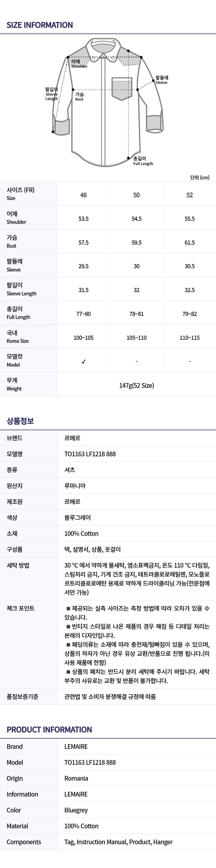Click the Shoulder label on the diagram

pyautogui.click(x=79, y=64)
